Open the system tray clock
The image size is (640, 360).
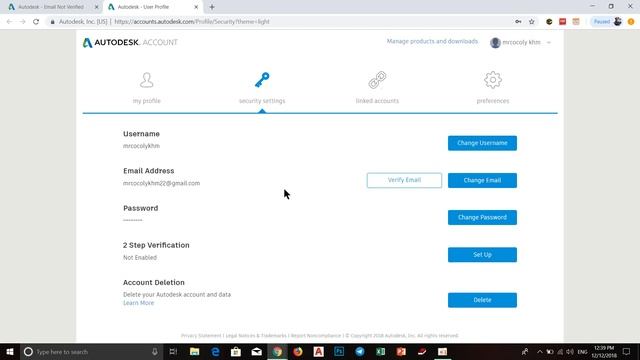(604, 351)
